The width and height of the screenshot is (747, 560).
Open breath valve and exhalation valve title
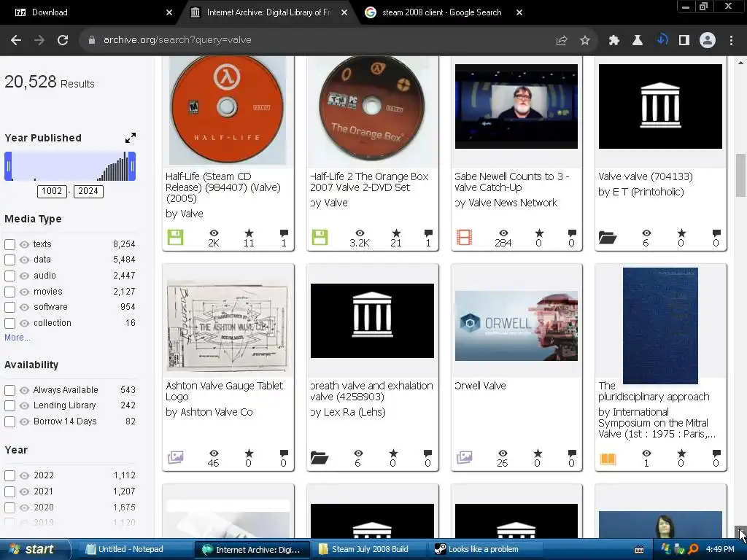coord(371,391)
